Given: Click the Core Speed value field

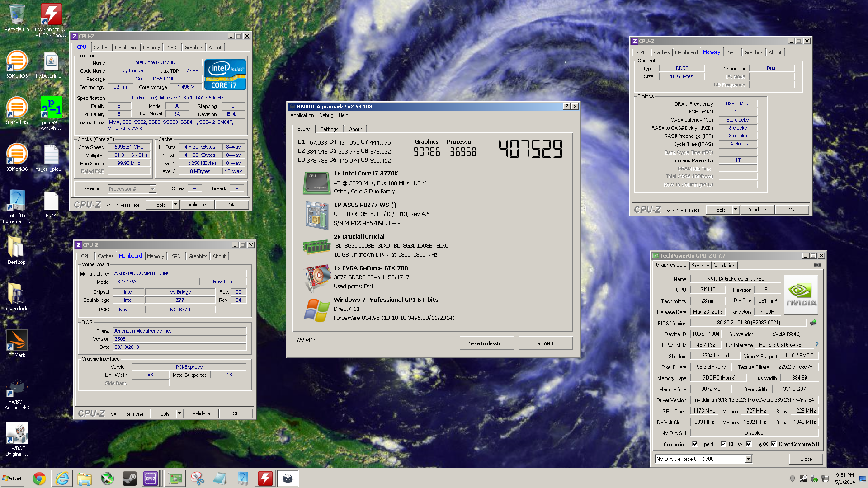Looking at the screenshot, I should point(129,147).
